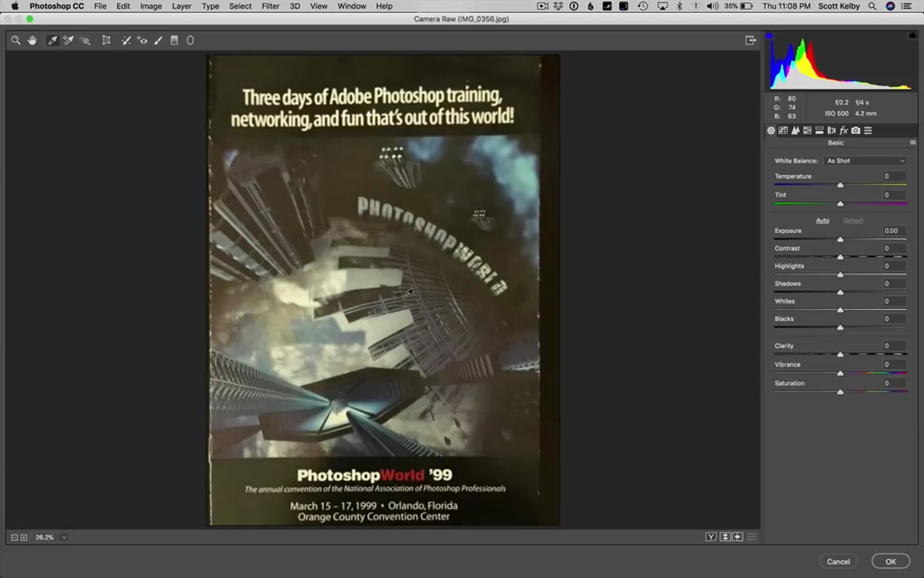Open the Apple menu
The image size is (924, 578).
(x=15, y=6)
